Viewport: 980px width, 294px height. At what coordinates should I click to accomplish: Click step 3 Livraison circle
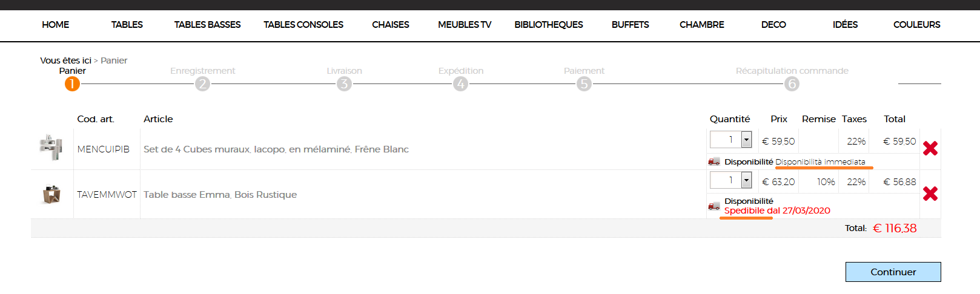344,83
